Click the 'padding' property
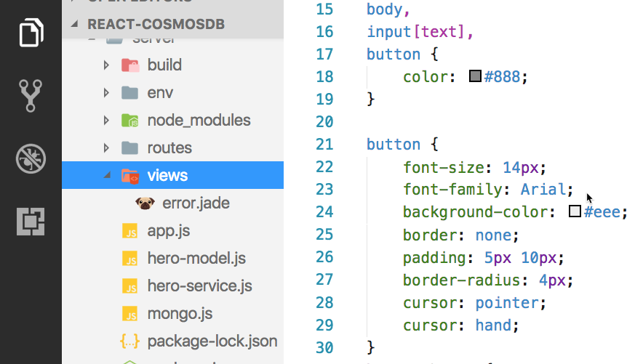The width and height of the screenshot is (627, 364). tap(434, 258)
